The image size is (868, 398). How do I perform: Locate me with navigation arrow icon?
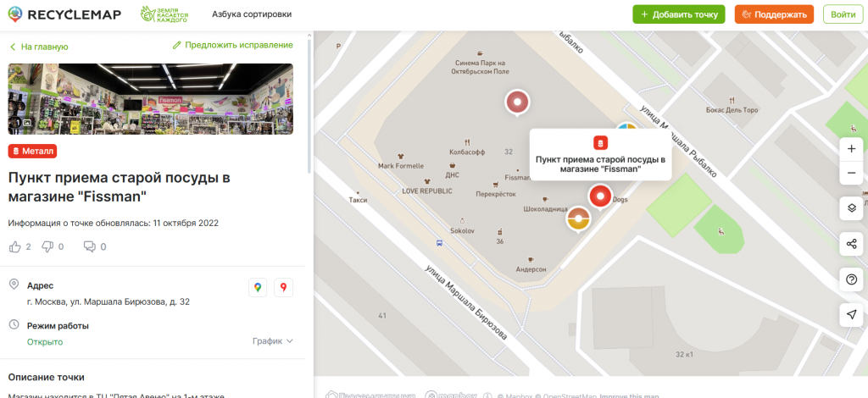point(851,314)
